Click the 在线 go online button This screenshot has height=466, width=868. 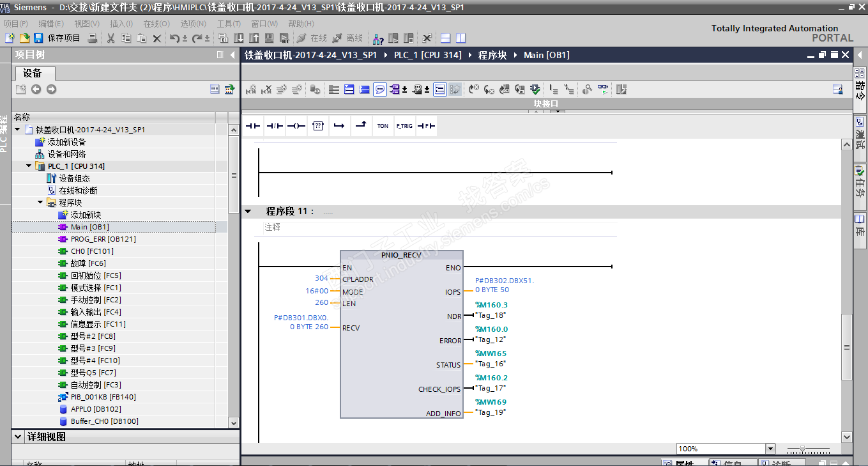click(312, 38)
